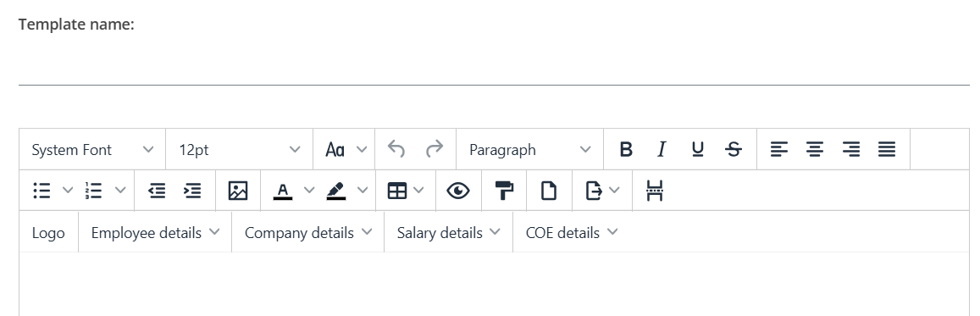Apply strikethrough formatting
This screenshot has height=316, width=980.
pos(734,149)
